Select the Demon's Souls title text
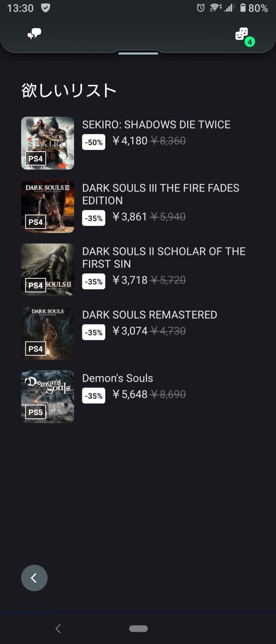 [x=117, y=378]
